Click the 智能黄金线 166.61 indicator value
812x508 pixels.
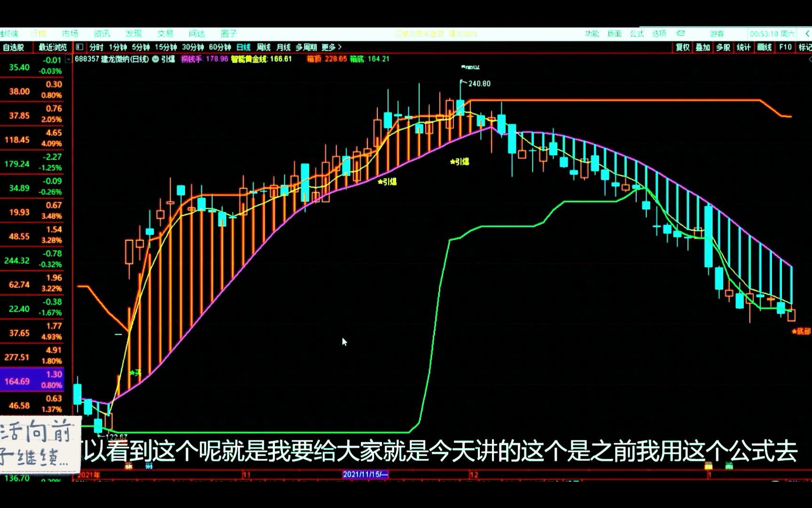[x=261, y=59]
